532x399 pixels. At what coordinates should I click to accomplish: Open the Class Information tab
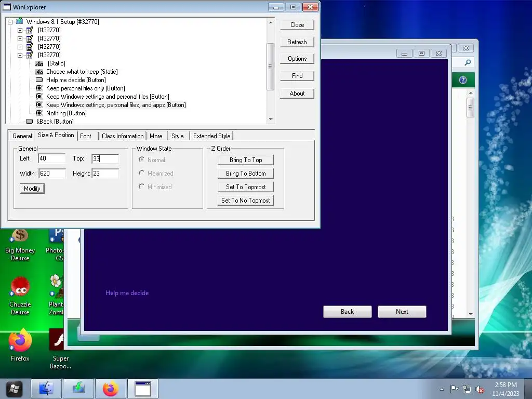123,136
